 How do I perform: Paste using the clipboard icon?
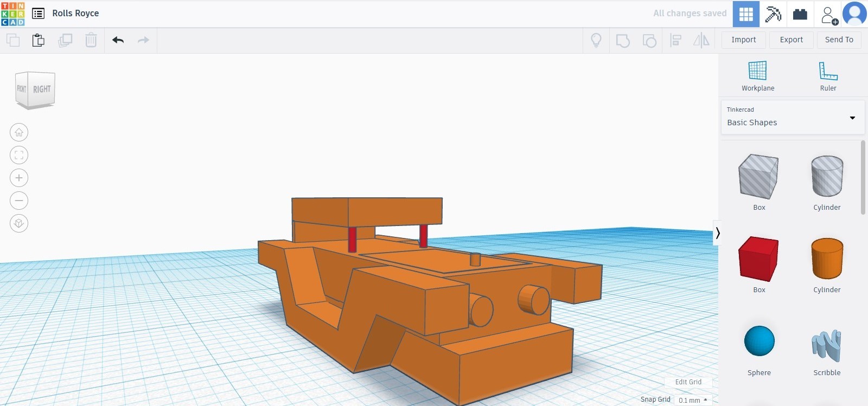tap(39, 40)
